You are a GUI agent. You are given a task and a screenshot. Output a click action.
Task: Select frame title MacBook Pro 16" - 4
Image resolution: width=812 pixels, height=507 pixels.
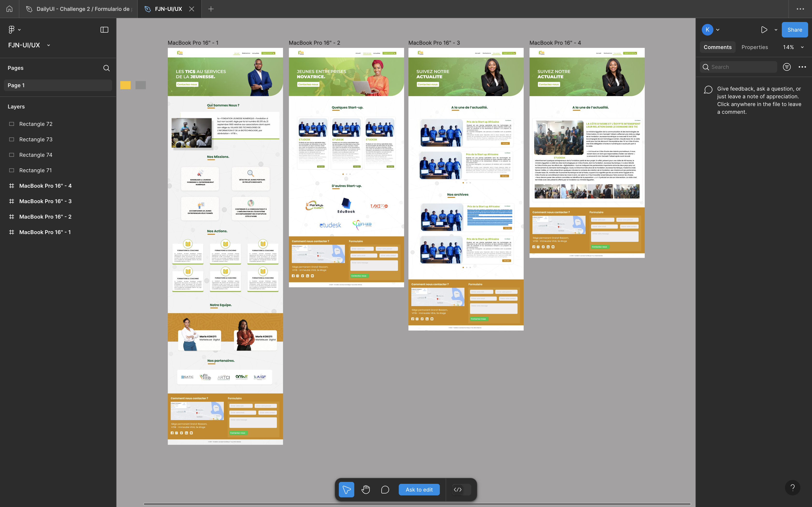[x=555, y=43]
